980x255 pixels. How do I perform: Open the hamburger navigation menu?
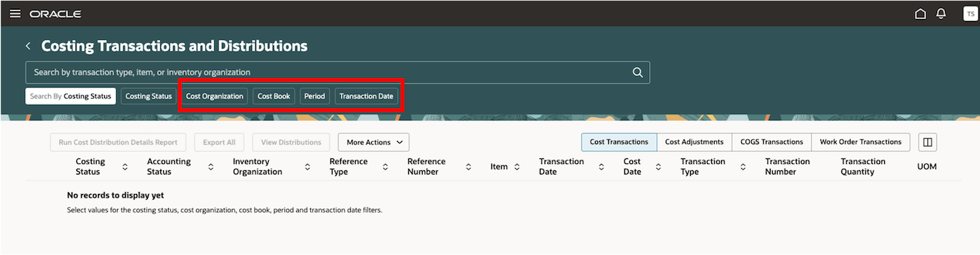point(15,13)
